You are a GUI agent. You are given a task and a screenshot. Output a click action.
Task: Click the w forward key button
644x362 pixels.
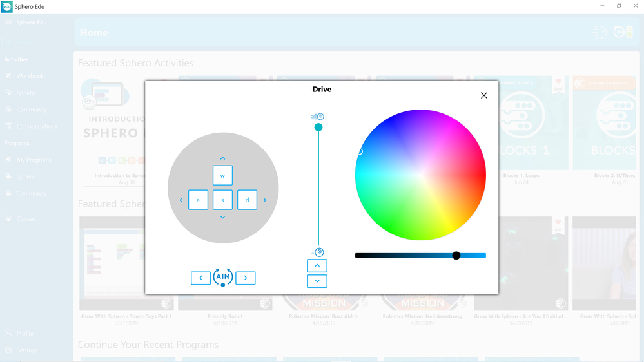(222, 176)
